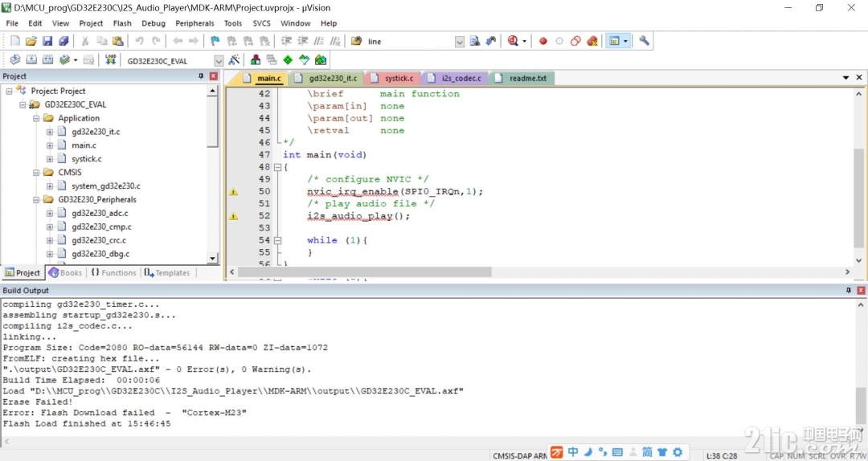This screenshot has height=461, width=868.
Task: Click the Indent selected lines icon
Action: (286, 41)
